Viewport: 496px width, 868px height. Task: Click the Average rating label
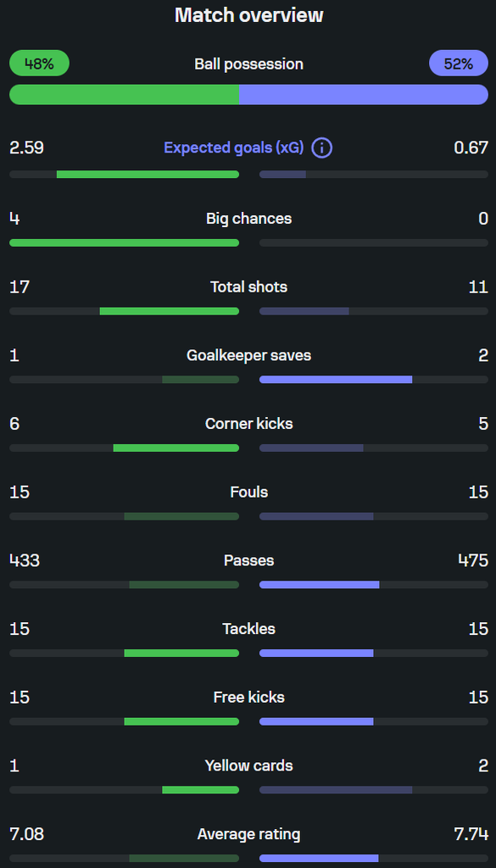pos(248,834)
